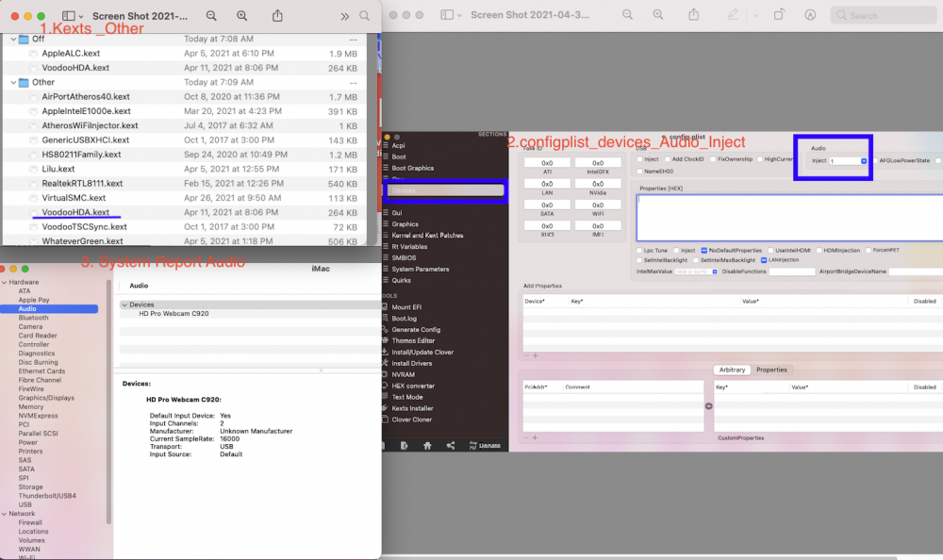Open the Clover Cloner tool
Screen dimensions: 943x560
[411, 420]
